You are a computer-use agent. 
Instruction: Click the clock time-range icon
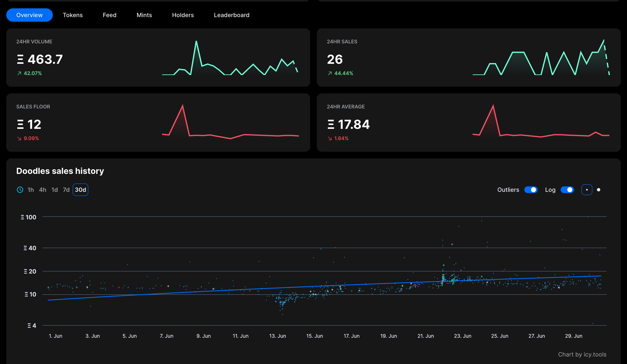(20, 190)
